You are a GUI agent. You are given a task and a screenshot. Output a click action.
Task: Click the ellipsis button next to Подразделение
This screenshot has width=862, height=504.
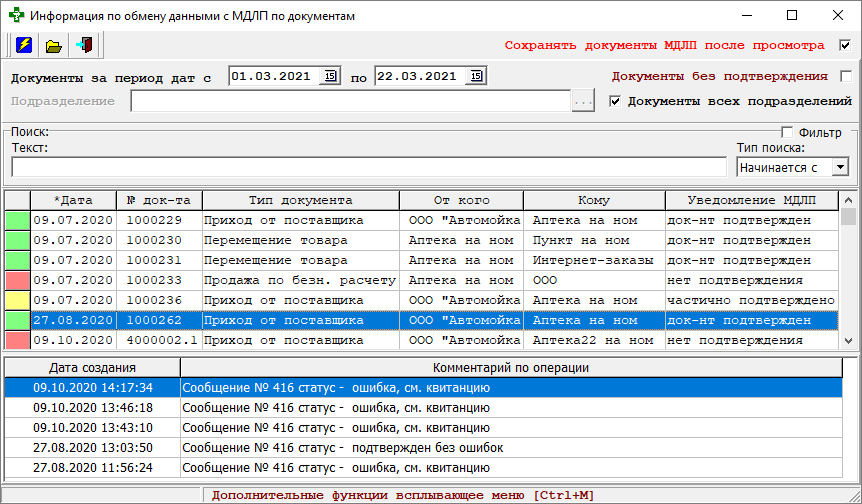click(583, 101)
